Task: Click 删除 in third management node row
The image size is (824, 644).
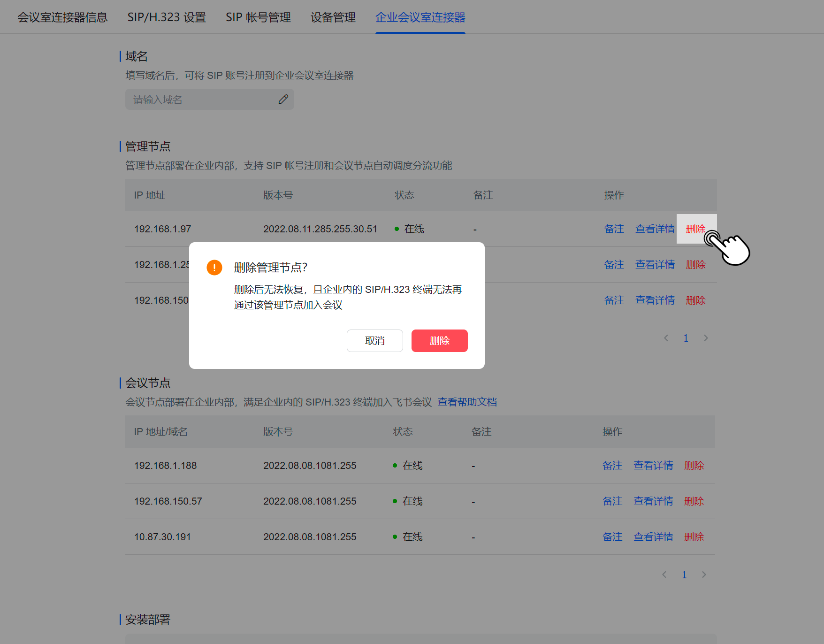Action: [x=695, y=300]
